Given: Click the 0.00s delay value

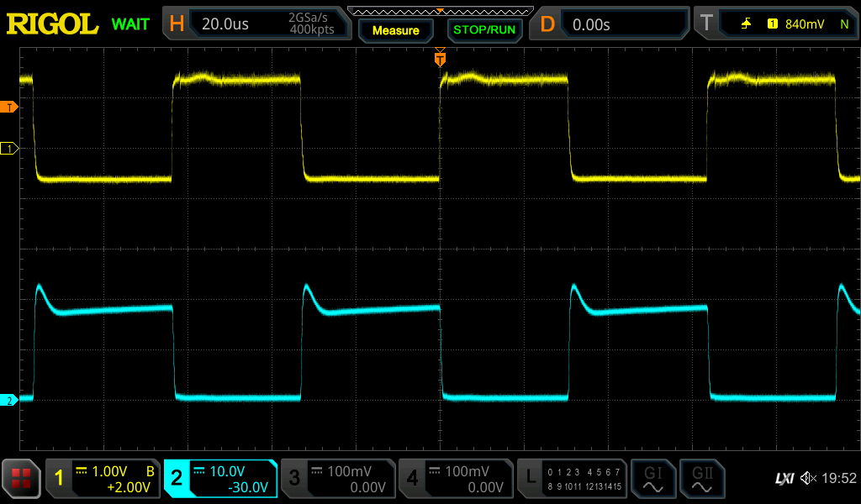Looking at the screenshot, I should [x=591, y=24].
